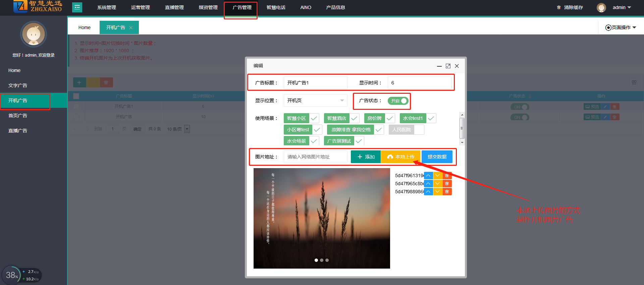Expand the admin user dropdown

(622, 7)
